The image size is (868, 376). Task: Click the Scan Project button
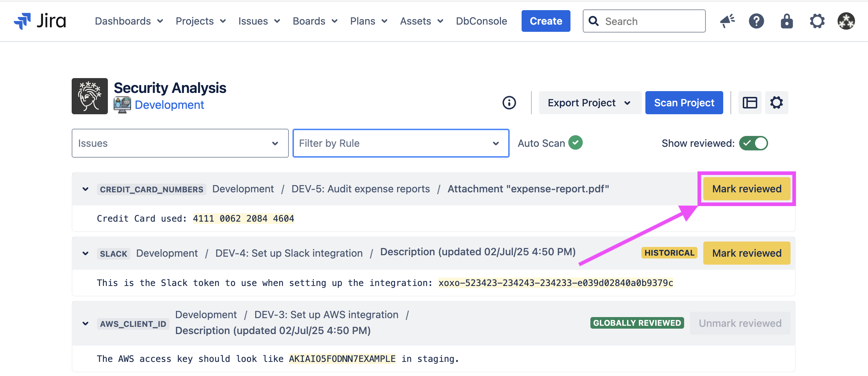coord(684,103)
